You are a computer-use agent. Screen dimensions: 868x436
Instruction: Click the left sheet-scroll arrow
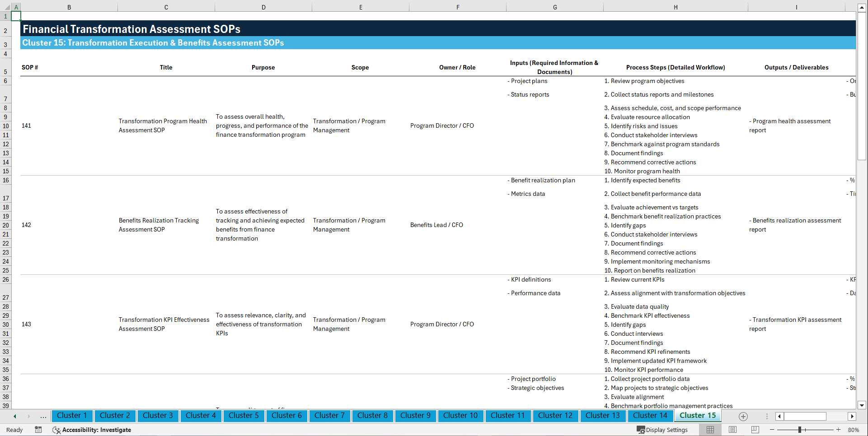tap(14, 416)
